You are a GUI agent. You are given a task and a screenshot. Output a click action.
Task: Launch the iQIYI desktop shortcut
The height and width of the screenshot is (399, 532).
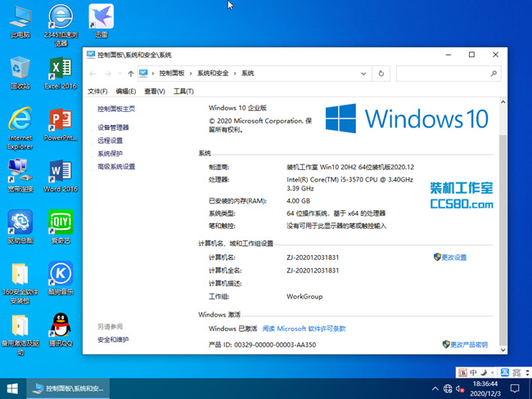[x=61, y=226]
